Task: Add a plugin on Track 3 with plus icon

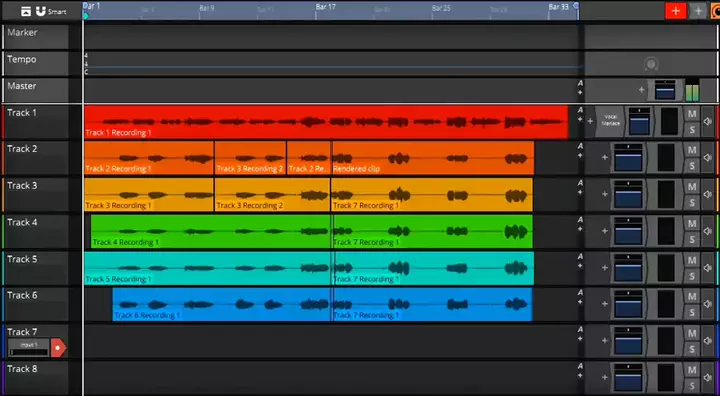Action: [605, 194]
